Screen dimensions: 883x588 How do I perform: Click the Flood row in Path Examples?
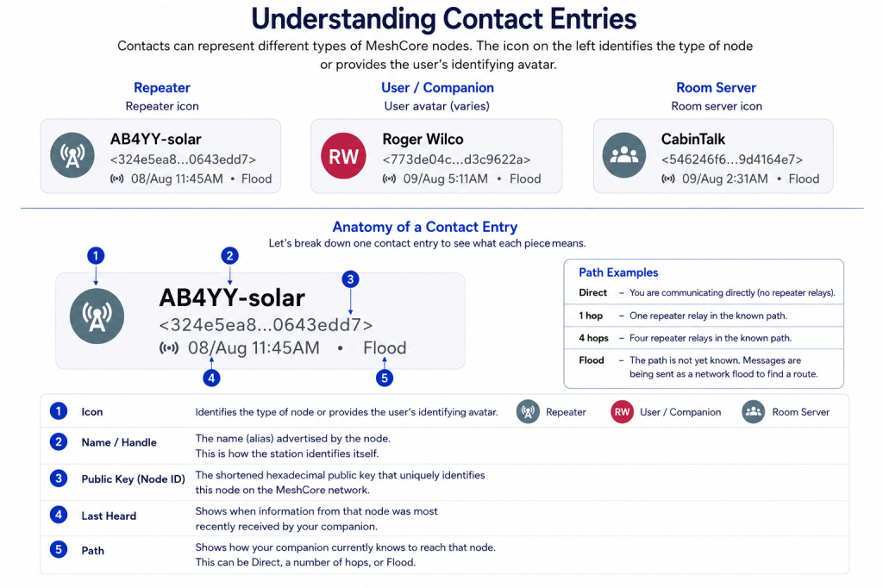click(x=704, y=366)
